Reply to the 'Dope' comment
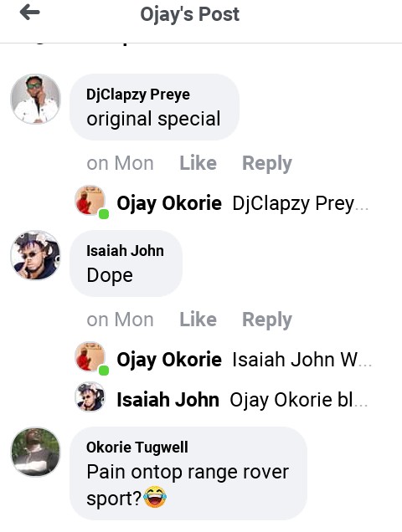The image size is (402, 532). pyautogui.click(x=267, y=320)
